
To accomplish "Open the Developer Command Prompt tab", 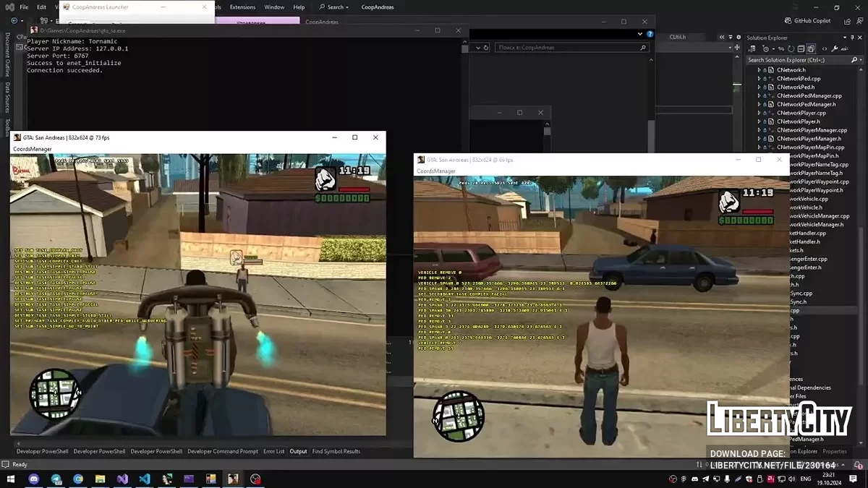I will coord(222,451).
